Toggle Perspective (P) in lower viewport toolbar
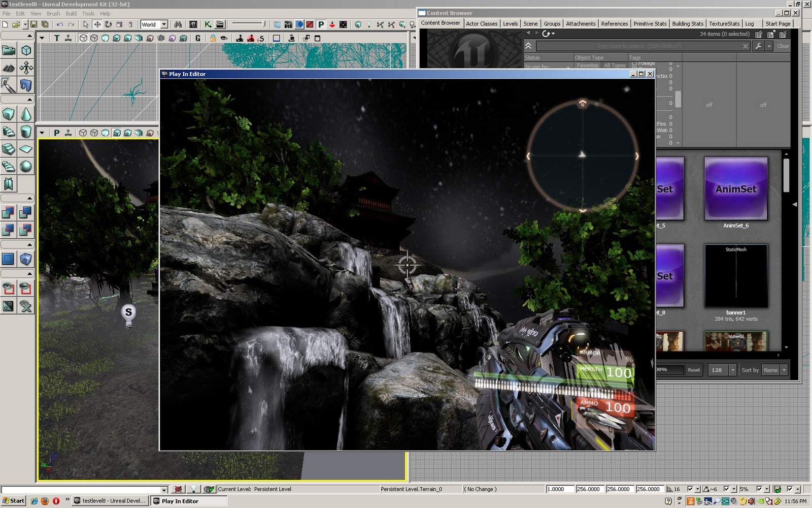Image resolution: width=812 pixels, height=508 pixels. click(57, 133)
